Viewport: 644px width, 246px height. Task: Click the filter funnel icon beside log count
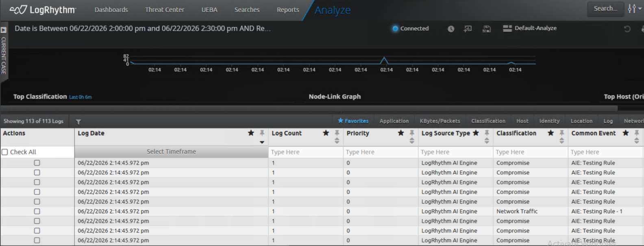[x=78, y=121]
